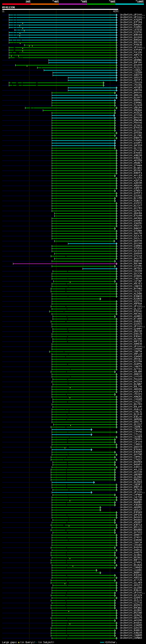This screenshot has height=644, width=146.
Task: Open hit UniRef100_B1ZEE8
Action: [131, 482]
